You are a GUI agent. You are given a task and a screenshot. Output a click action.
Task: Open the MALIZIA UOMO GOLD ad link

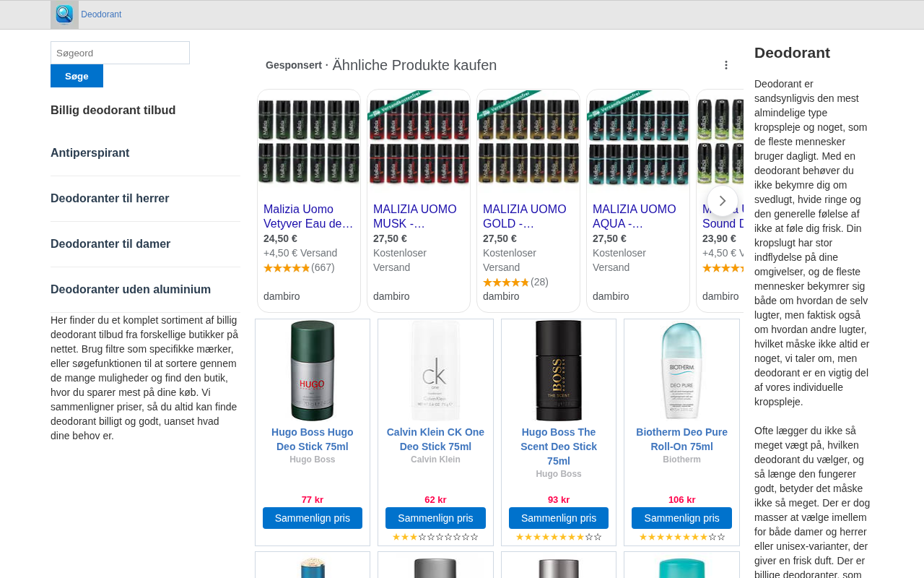pyautogui.click(x=525, y=216)
